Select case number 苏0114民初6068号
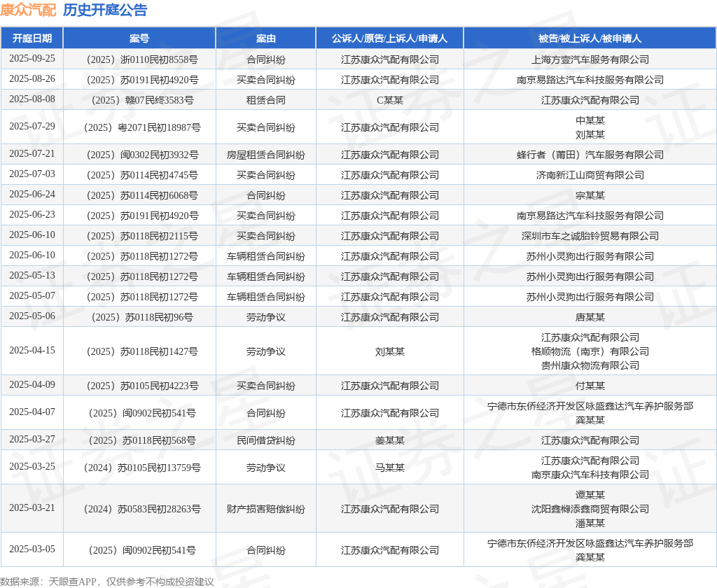Viewport: 717px width, 588px height. click(142, 195)
